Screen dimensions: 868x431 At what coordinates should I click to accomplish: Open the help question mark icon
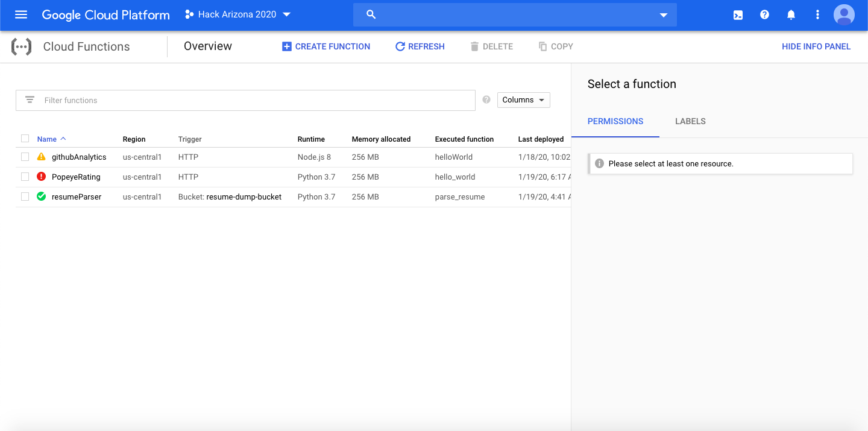click(764, 14)
